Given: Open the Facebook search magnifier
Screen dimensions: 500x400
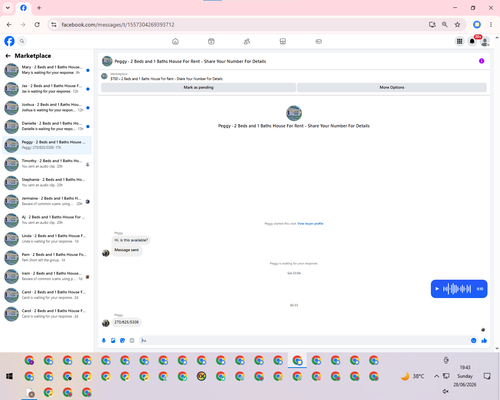Looking at the screenshot, I should (x=22, y=41).
